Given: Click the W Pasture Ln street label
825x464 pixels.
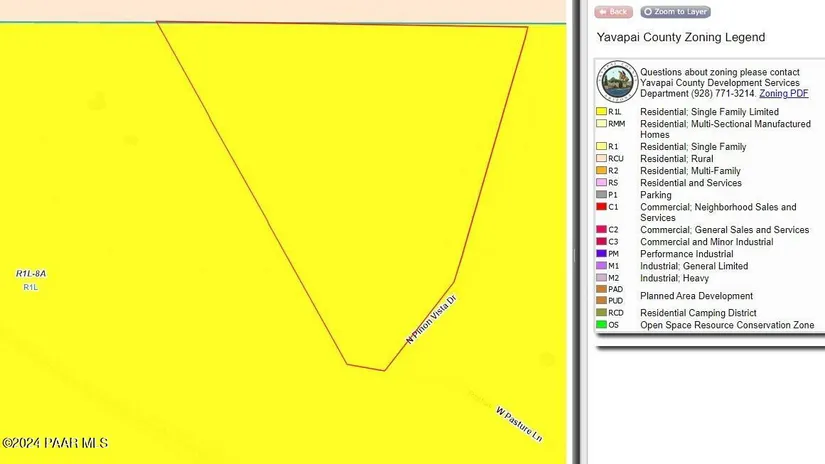Looking at the screenshot, I should [x=519, y=424].
